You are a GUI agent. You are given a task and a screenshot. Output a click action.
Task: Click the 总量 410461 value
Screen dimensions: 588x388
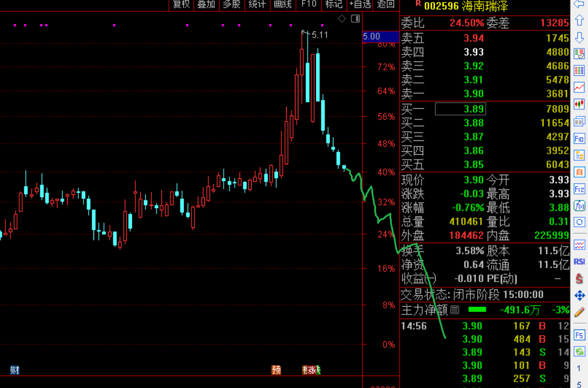click(x=466, y=221)
